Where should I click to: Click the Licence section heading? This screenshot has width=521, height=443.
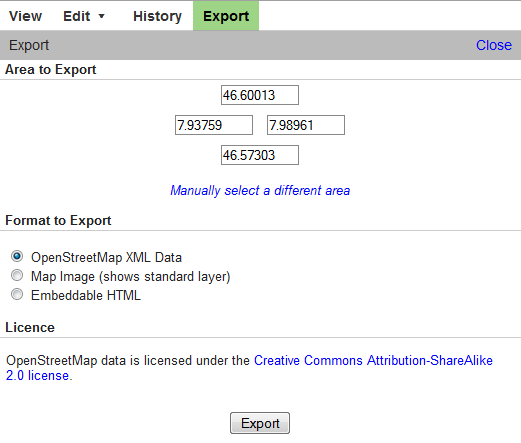click(x=30, y=327)
